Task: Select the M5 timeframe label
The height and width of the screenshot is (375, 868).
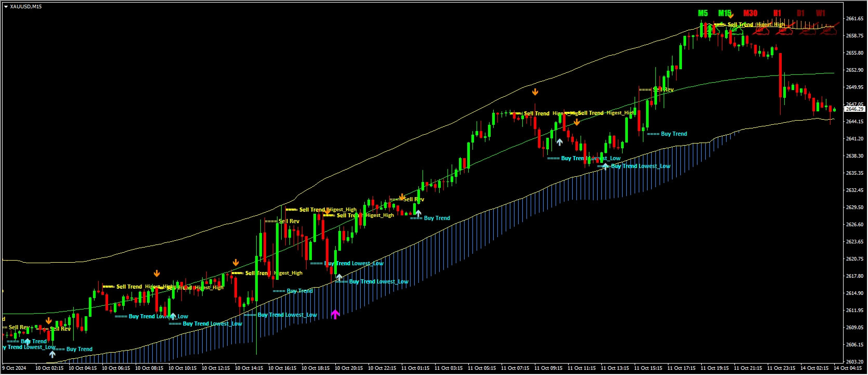Action: coord(703,14)
